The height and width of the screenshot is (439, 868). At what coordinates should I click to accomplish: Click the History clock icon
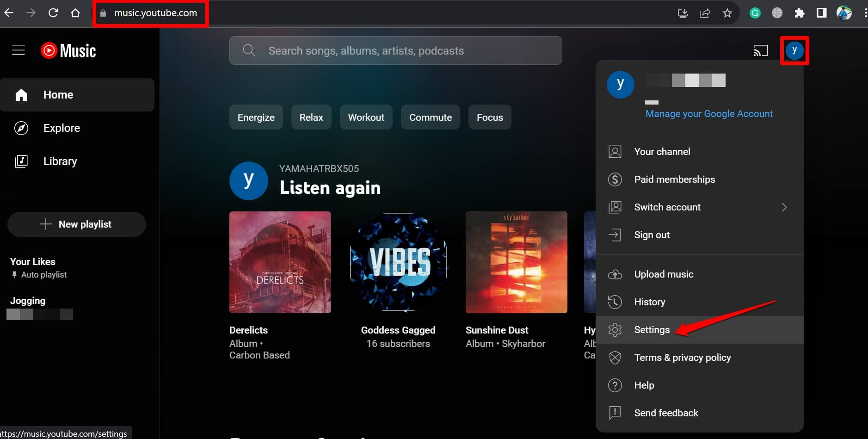[616, 302]
